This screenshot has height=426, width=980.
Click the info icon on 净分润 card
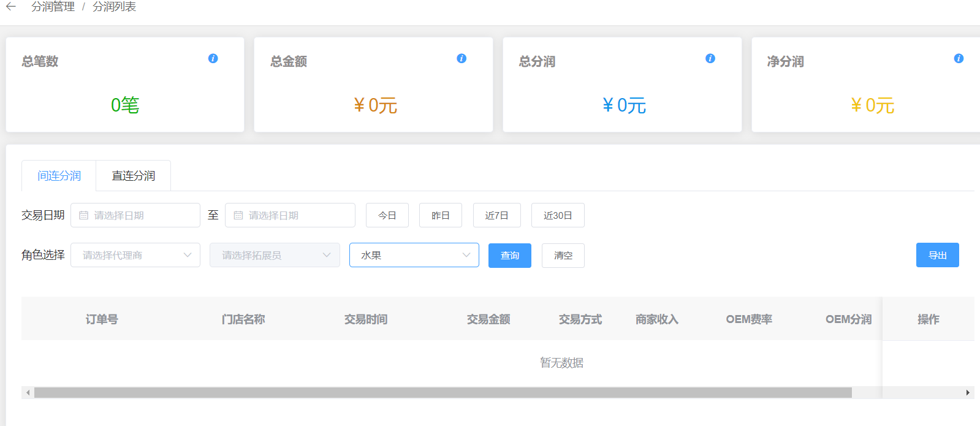pos(959,58)
